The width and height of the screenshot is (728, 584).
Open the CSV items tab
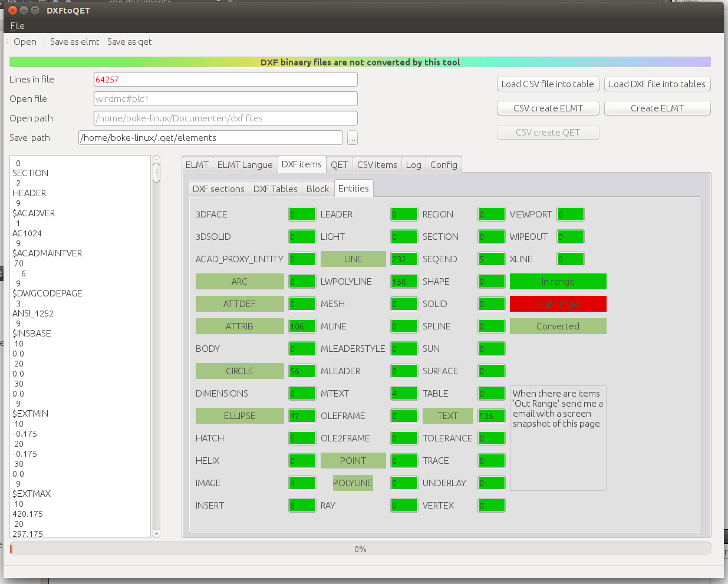click(x=377, y=165)
